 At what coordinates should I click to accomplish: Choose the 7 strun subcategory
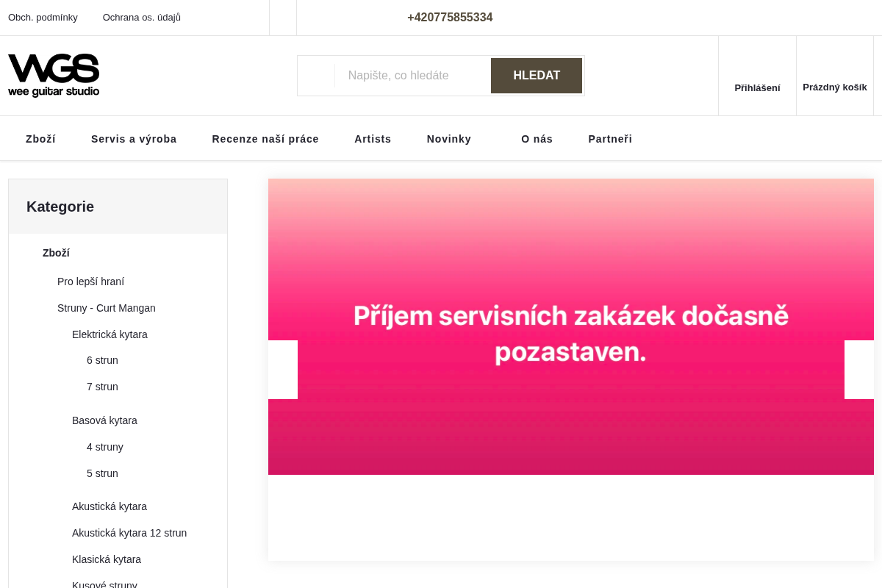[102, 387]
